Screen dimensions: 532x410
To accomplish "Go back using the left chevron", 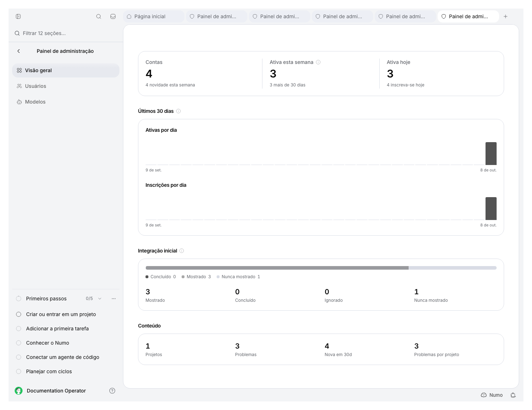I will (19, 51).
